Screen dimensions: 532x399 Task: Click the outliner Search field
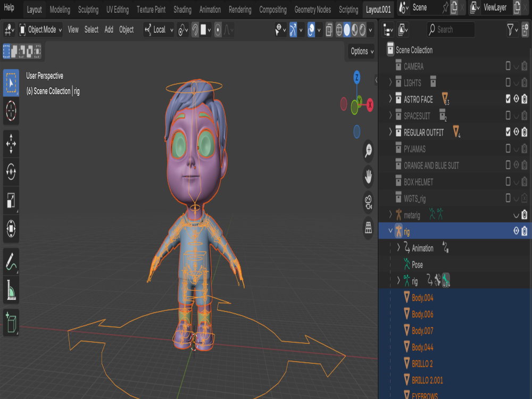[x=451, y=30]
